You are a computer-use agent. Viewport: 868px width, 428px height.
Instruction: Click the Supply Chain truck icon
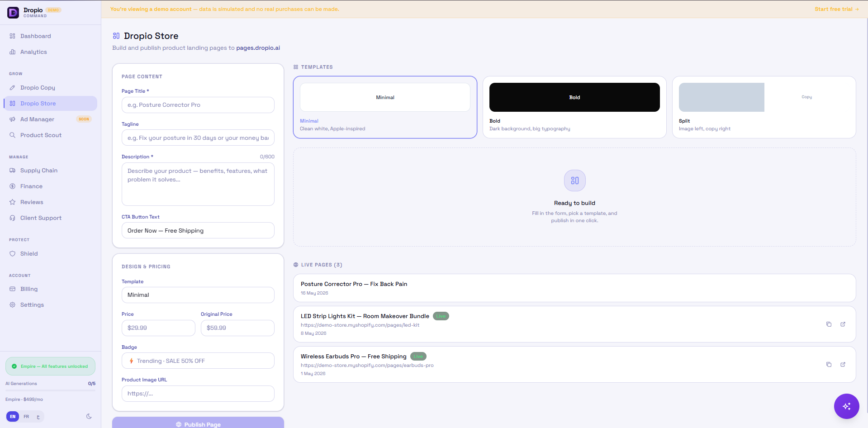pyautogui.click(x=13, y=171)
